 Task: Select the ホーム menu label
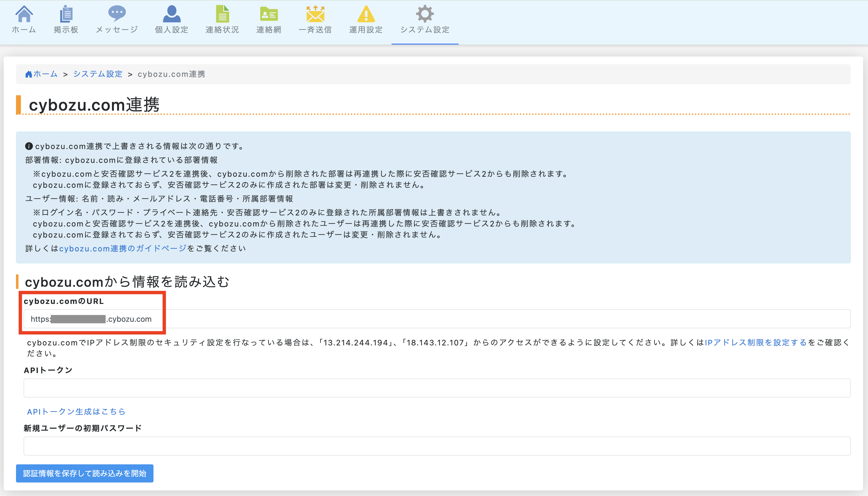pos(24,30)
